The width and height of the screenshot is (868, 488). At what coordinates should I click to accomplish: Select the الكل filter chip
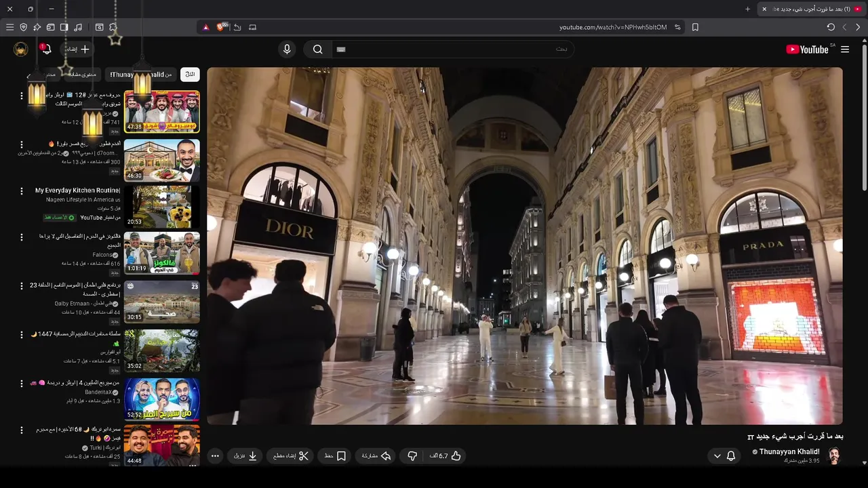190,75
